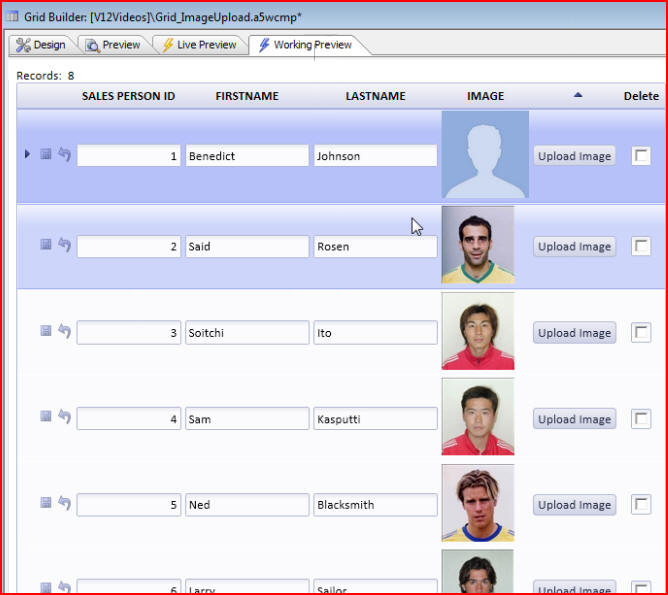Click the first name field containing Ned

tap(247, 505)
